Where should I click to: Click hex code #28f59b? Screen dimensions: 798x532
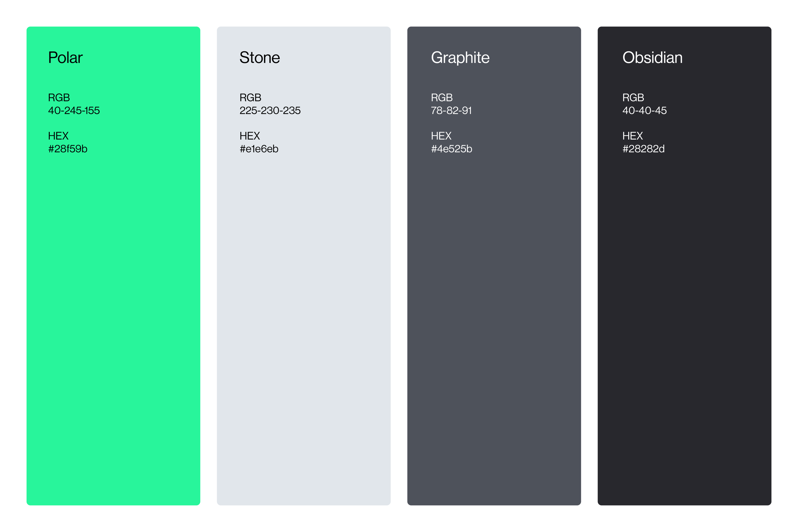click(68, 149)
